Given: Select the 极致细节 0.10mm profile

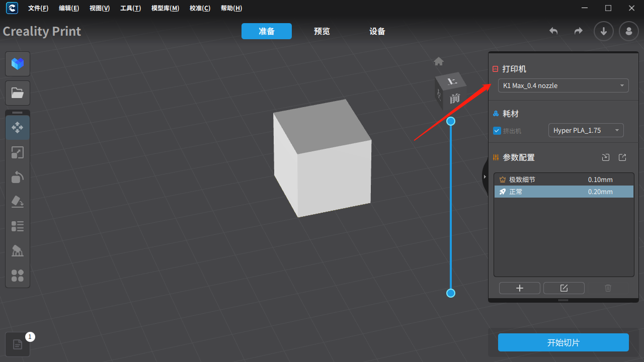Looking at the screenshot, I should pos(563,179).
